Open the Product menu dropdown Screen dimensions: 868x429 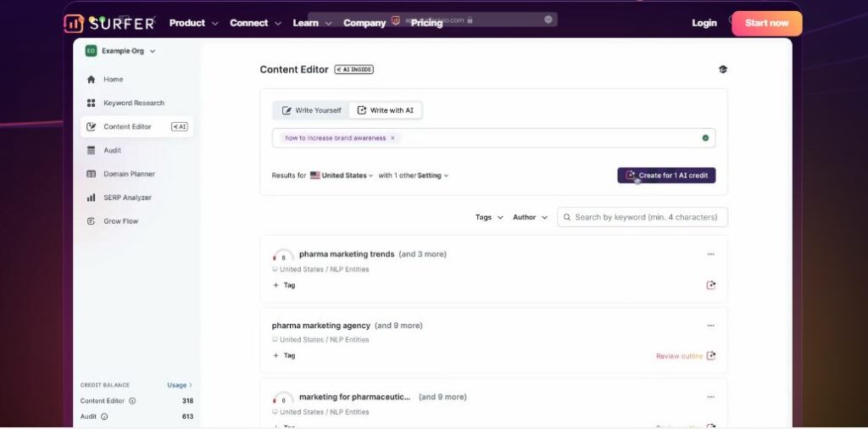pos(194,23)
